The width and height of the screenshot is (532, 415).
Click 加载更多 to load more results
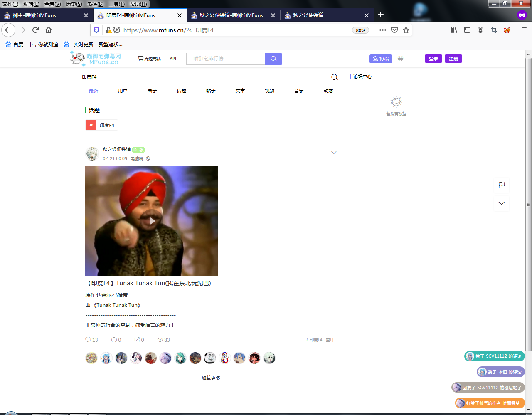click(x=211, y=378)
